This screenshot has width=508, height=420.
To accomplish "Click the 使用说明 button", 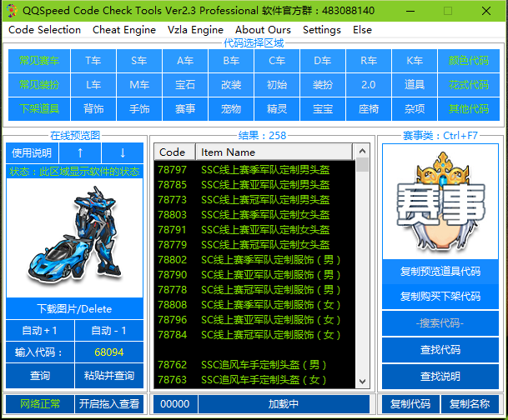I will pyautogui.click(x=32, y=152).
